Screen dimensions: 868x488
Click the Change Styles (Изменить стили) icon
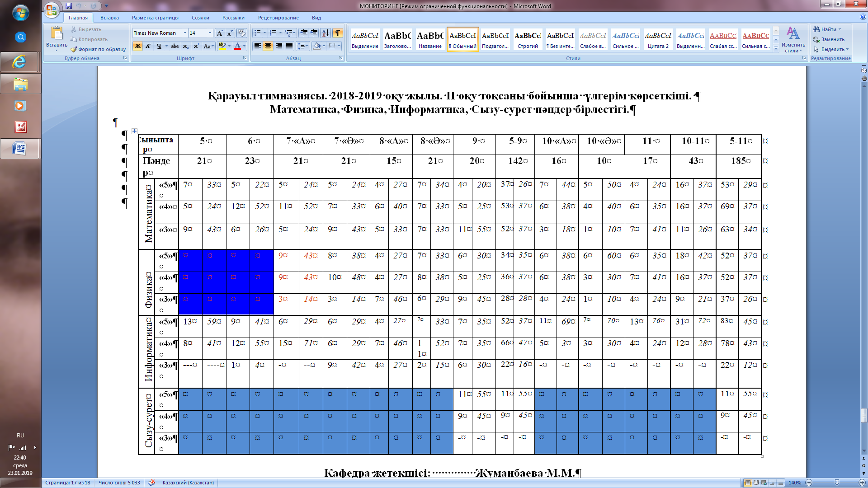793,33
